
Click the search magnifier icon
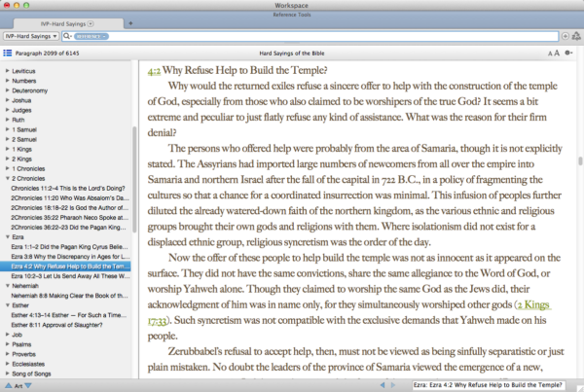[x=69, y=36]
